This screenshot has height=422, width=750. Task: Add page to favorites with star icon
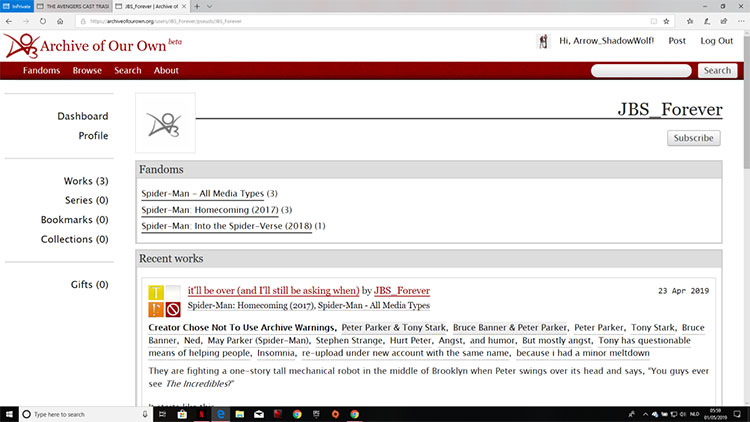point(666,21)
